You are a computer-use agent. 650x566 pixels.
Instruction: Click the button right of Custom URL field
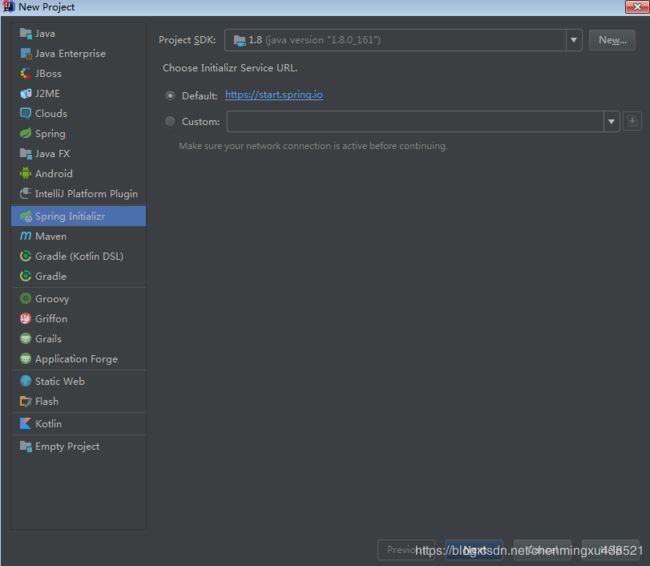coord(632,121)
